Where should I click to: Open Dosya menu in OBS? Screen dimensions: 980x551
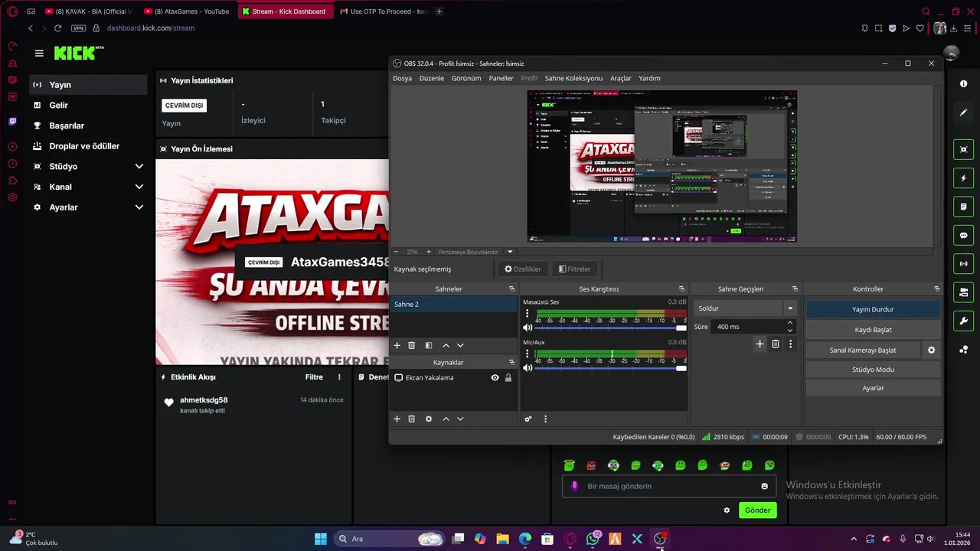tap(402, 78)
